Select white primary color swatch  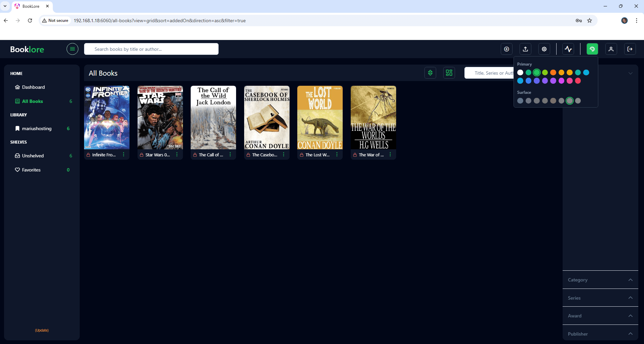pos(520,72)
